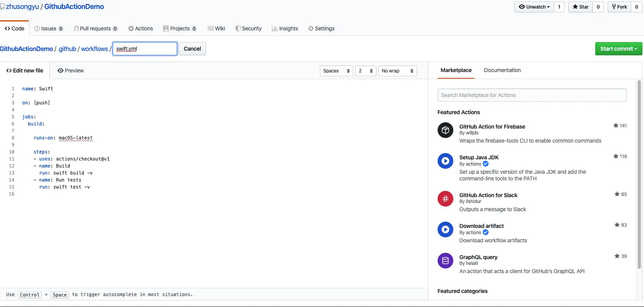
Task: Click the GraphQL query database icon
Action: tap(445, 261)
